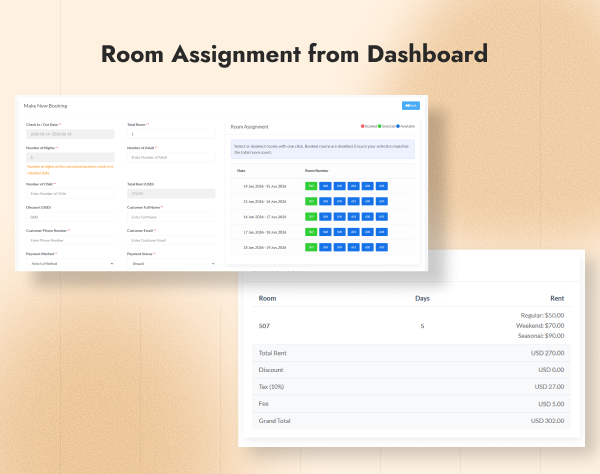Click the USD 5.00 fee value
The width and height of the screenshot is (600, 474).
point(551,404)
